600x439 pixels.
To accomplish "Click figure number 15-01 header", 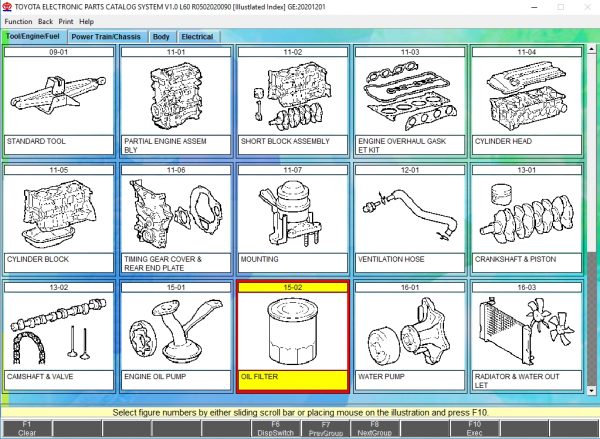I will (x=176, y=287).
